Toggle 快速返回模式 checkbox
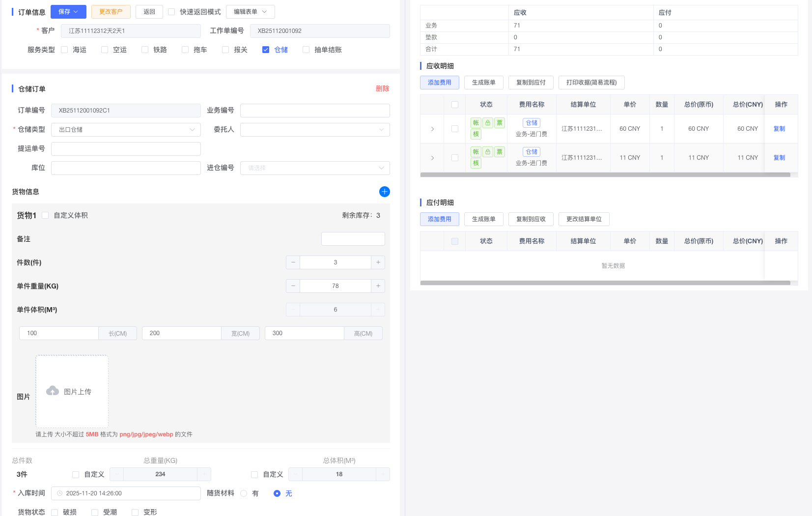 click(x=171, y=12)
